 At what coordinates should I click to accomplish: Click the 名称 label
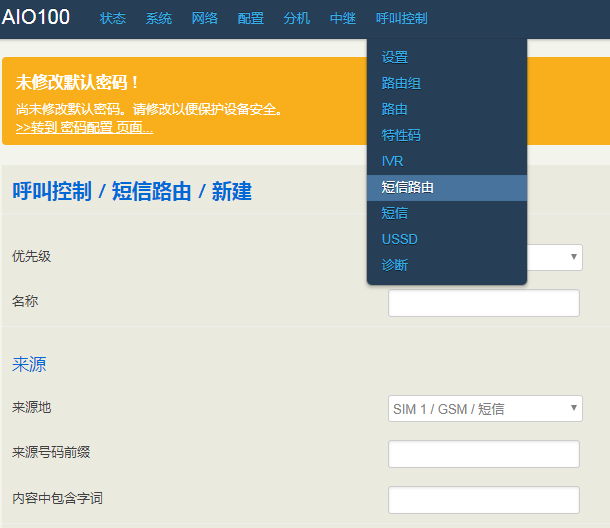pos(25,301)
